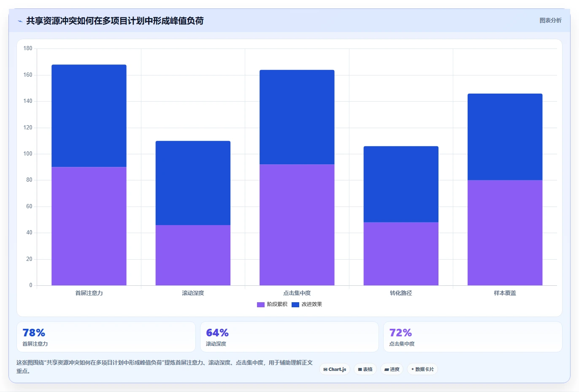Click the blue segment of the 滚动深度 bar

point(193,183)
